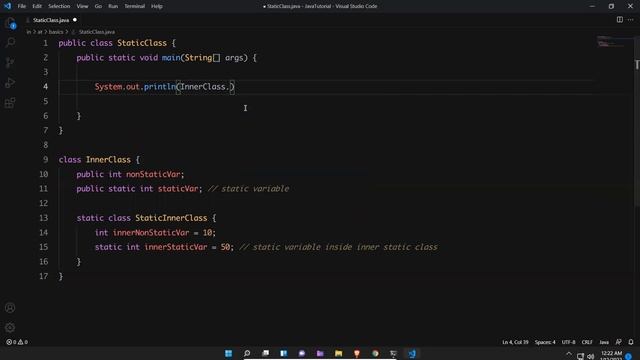Open the Explorer view in activity bar

point(10,23)
